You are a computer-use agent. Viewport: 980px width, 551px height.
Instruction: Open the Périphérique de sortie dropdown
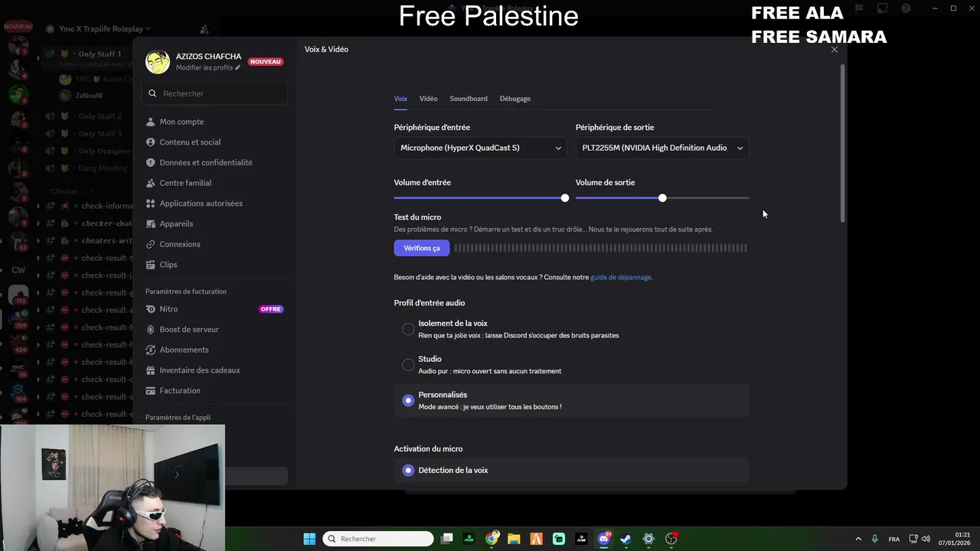662,148
